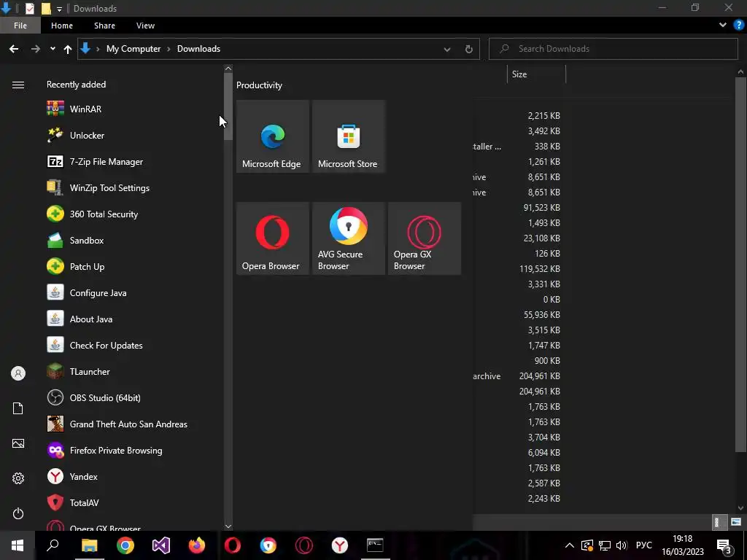Click the Search Downloads field
747x560 pixels.
tap(613, 49)
